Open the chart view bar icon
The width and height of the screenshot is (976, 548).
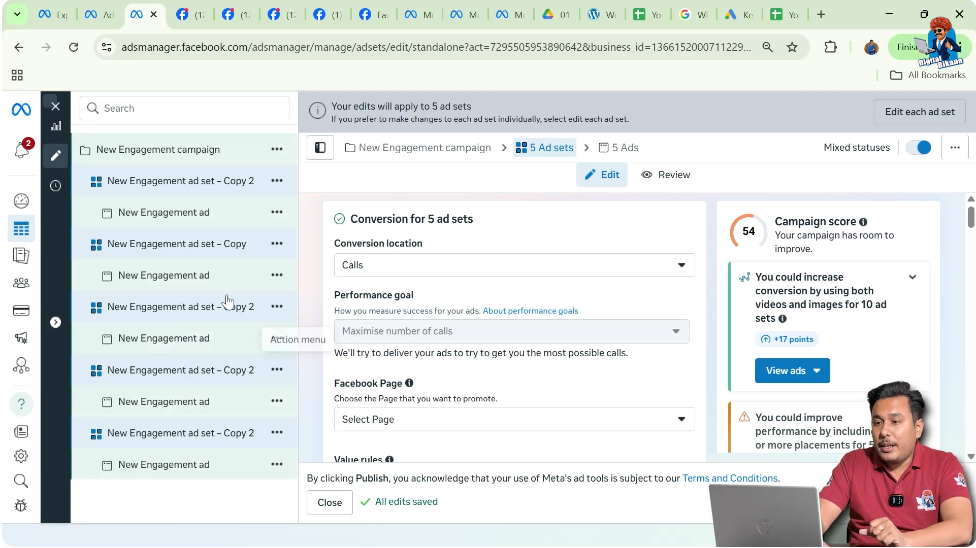pos(56,126)
